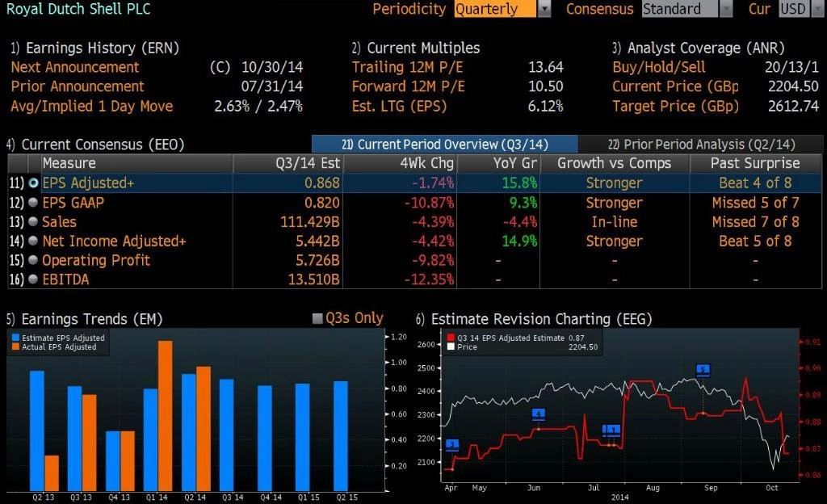Click the 20/13/1 analyst rating count
The width and height of the screenshot is (827, 504).
point(791,68)
